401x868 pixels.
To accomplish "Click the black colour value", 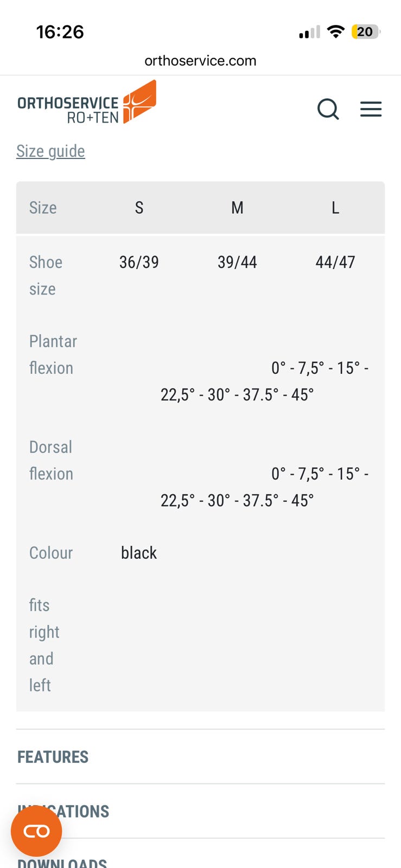I will (139, 553).
